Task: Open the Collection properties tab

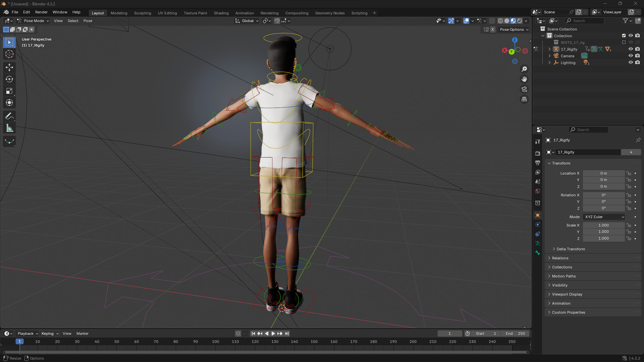Action: [x=538, y=203]
